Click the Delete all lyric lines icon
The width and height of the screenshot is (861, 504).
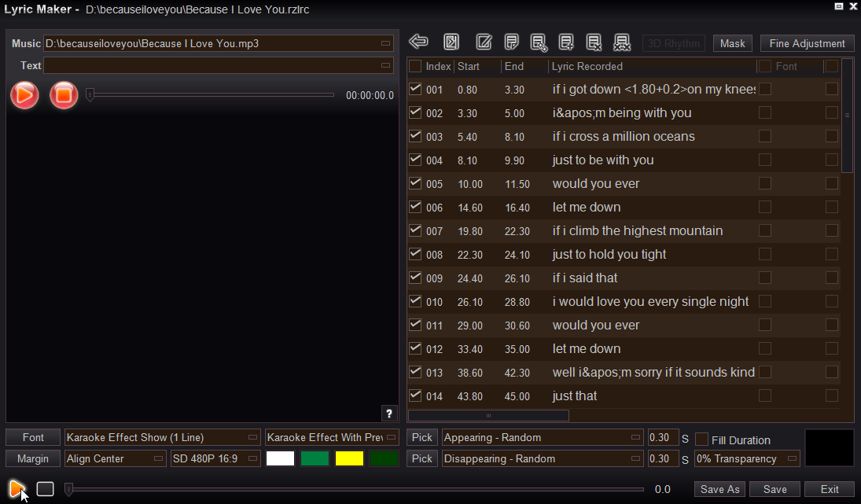(621, 42)
